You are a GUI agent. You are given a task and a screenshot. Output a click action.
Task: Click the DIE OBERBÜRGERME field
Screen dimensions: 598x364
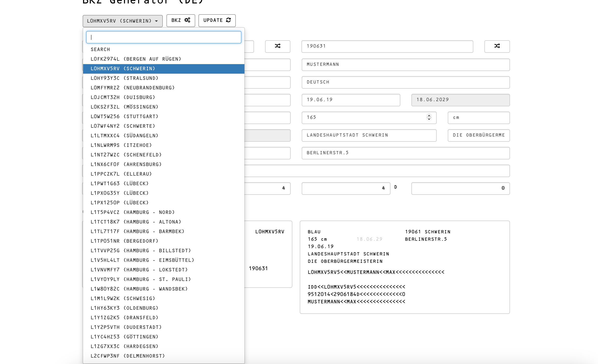point(479,135)
